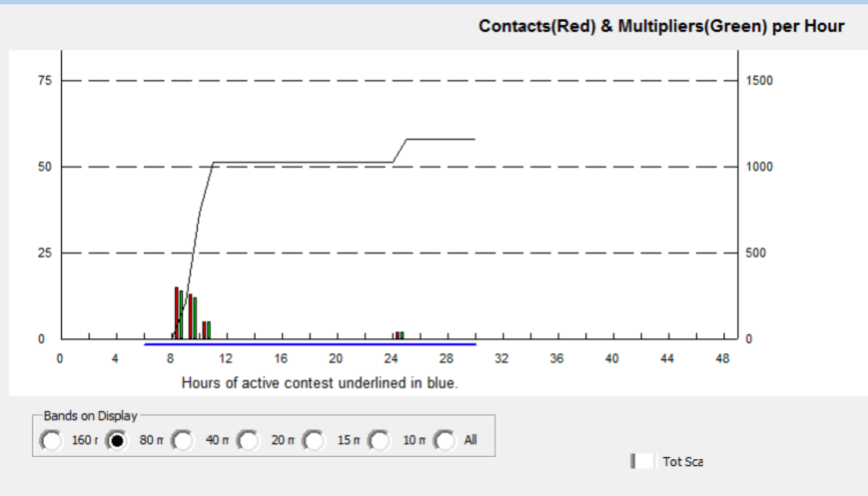This screenshot has width=868, height=496.
Task: Show All bands on the chart
Action: pos(444,440)
